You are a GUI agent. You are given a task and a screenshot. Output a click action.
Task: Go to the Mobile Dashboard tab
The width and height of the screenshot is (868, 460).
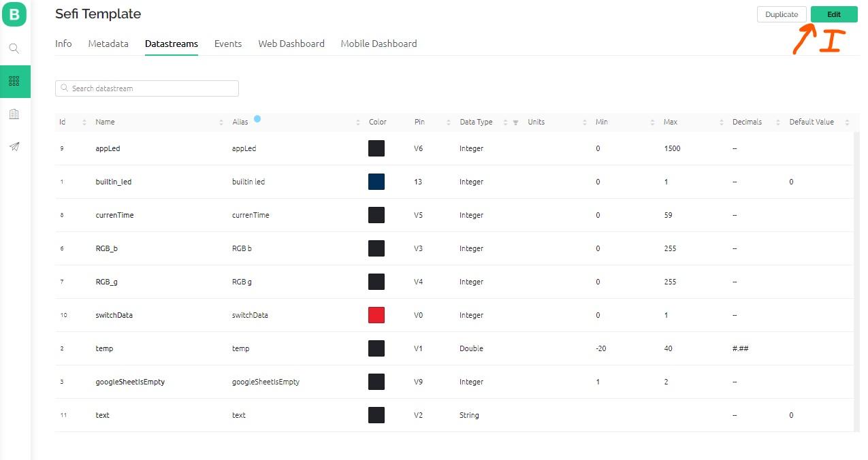(x=379, y=44)
